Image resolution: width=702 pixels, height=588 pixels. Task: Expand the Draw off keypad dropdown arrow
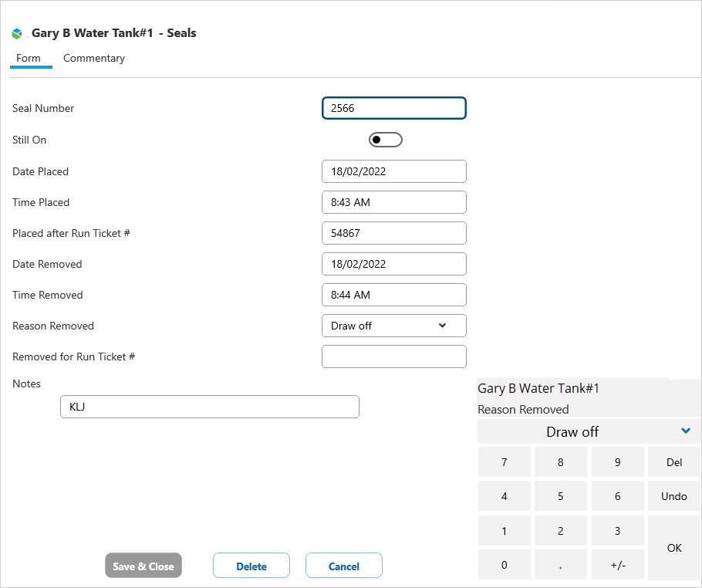click(x=686, y=431)
